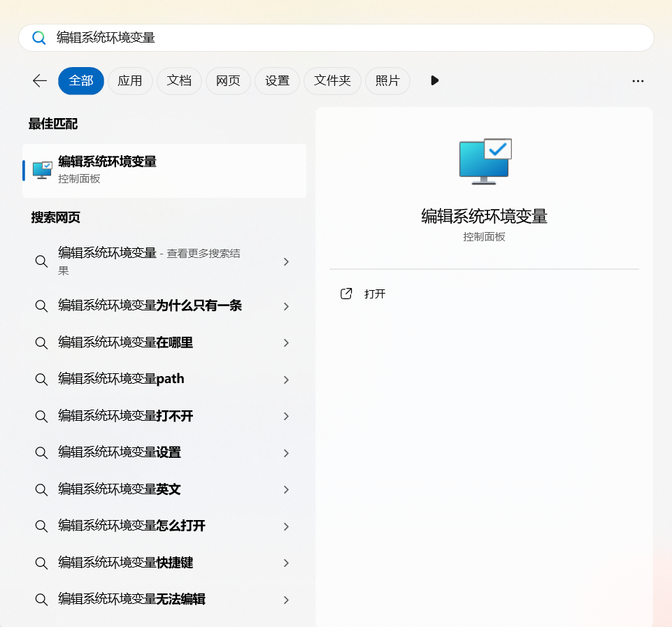Switch to the 应用 filter tab
Screen dimensions: 672x627
tap(130, 80)
